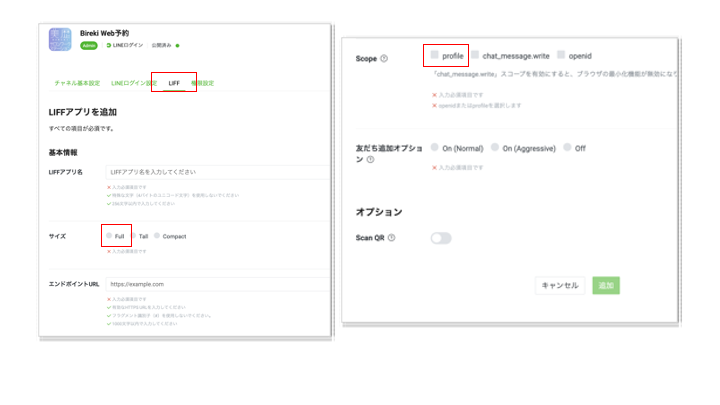The width and height of the screenshot is (720, 405).
Task: Click the Scope help question mark icon
Action: [x=384, y=59]
